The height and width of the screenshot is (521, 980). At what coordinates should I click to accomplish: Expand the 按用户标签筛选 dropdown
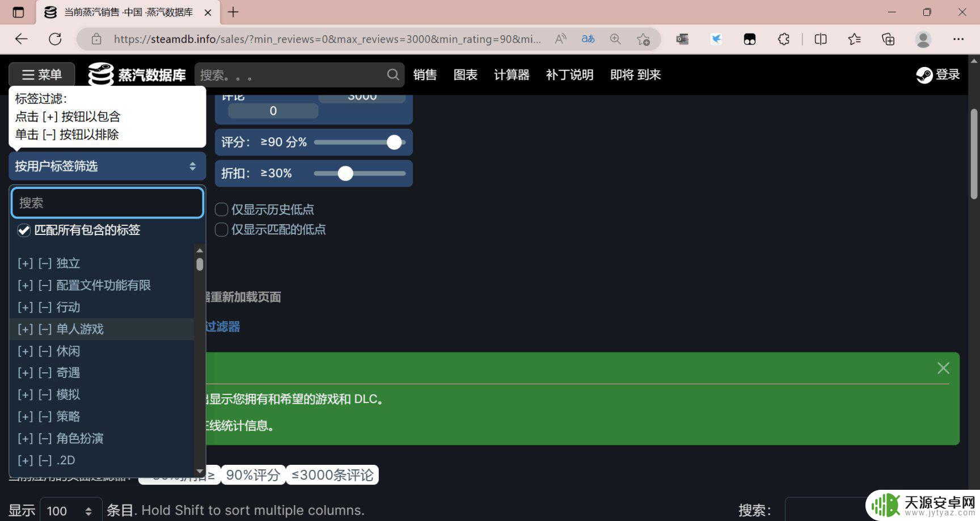point(107,166)
